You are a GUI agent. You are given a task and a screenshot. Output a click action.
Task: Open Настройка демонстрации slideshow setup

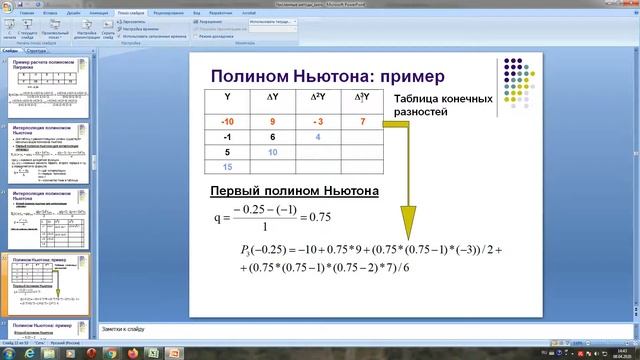[87, 29]
